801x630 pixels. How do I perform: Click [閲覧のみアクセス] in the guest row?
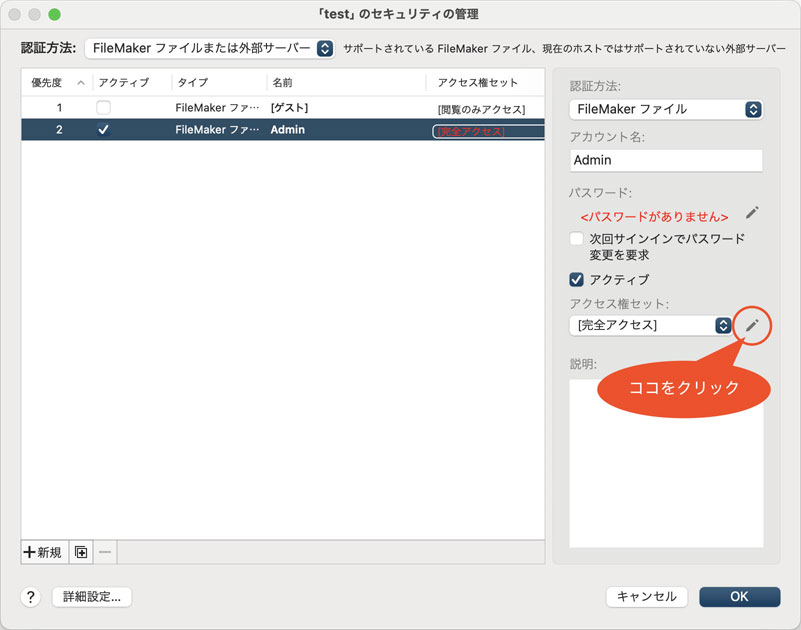[481, 109]
